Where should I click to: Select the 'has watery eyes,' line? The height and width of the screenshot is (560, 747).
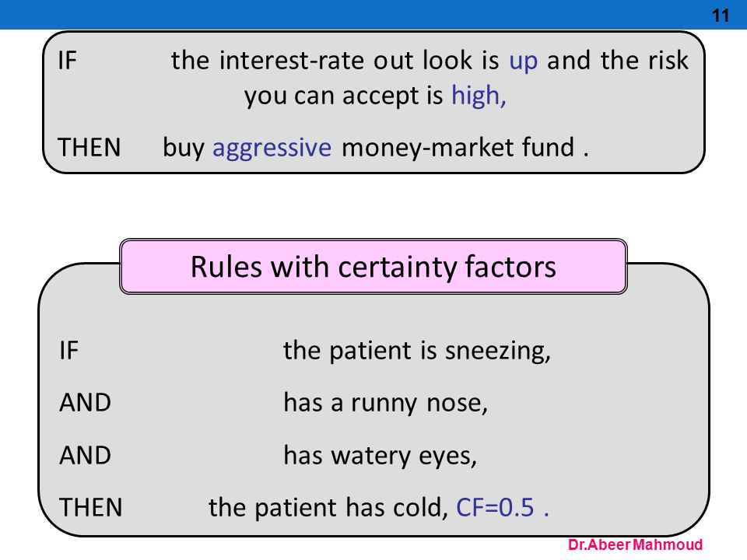pyautogui.click(x=381, y=456)
